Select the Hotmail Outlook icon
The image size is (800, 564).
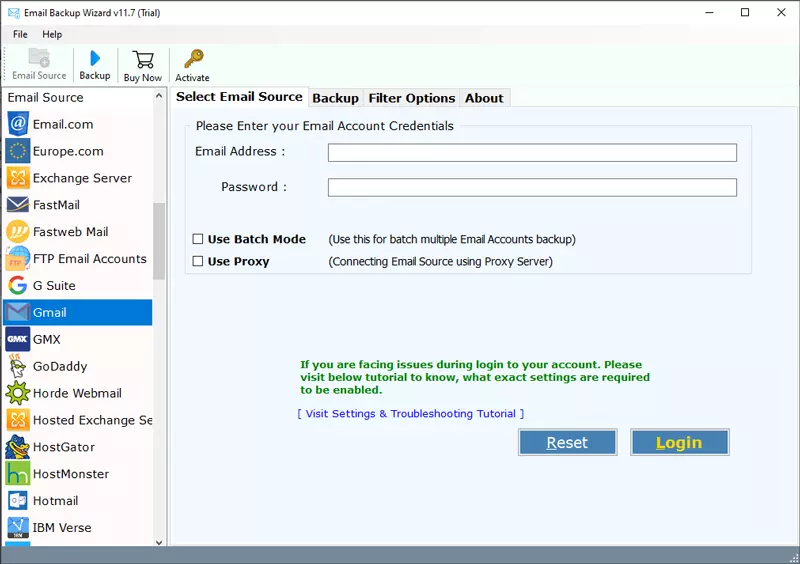pos(18,501)
